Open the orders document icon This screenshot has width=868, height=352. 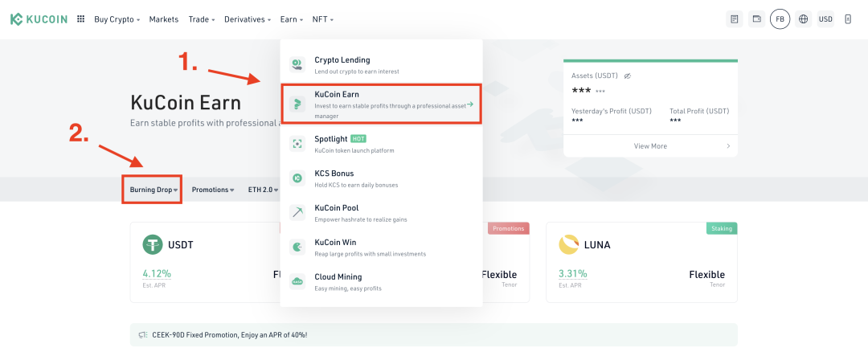coord(734,19)
